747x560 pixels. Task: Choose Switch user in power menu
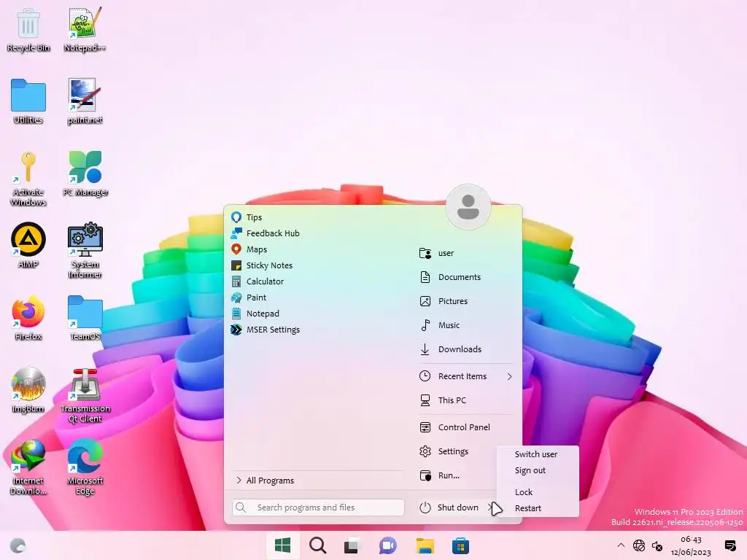(538, 454)
